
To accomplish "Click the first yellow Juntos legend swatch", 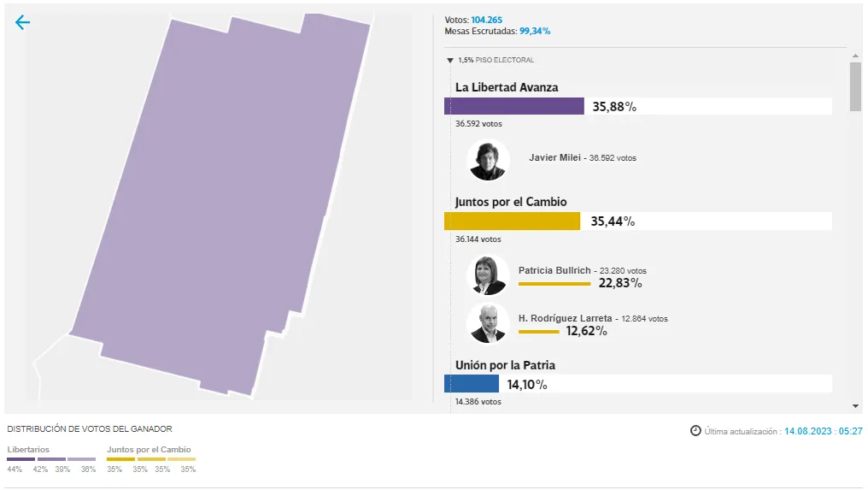I will coord(120,459).
